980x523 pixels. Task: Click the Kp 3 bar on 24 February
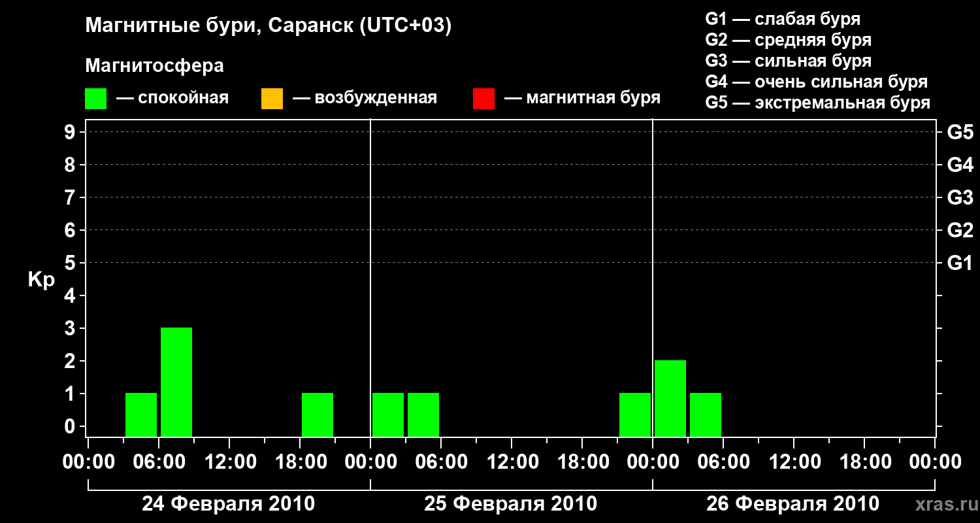click(176, 382)
